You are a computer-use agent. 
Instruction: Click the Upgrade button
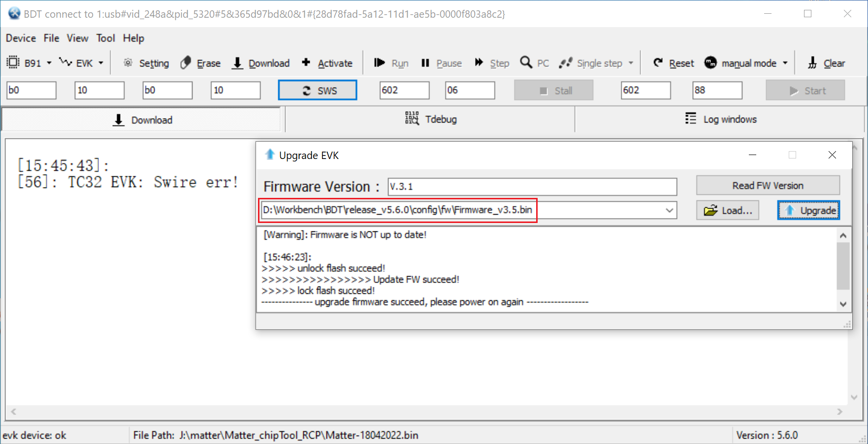point(808,210)
